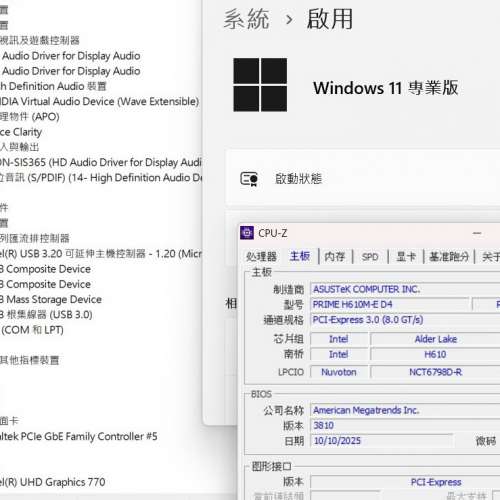The height and width of the screenshot is (500, 500).
Task: Click the NCT6798D-R LPCIO value
Action: pos(436,372)
